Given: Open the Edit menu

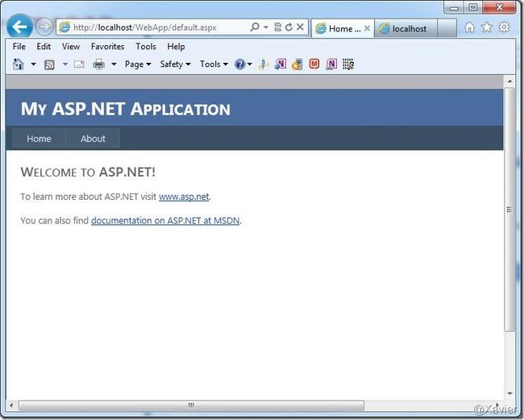Looking at the screenshot, I should [44, 47].
